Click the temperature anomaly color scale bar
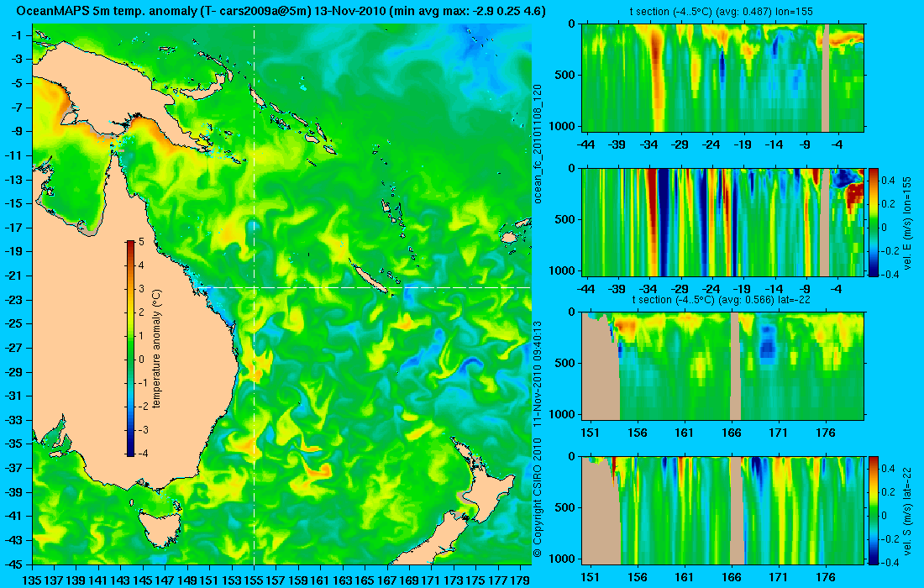924x588 pixels. [130, 349]
